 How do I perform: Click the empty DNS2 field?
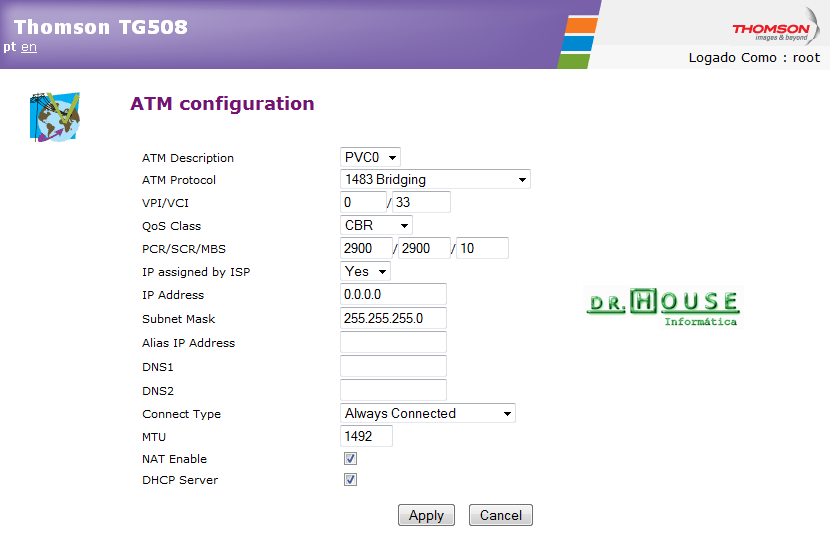(393, 390)
